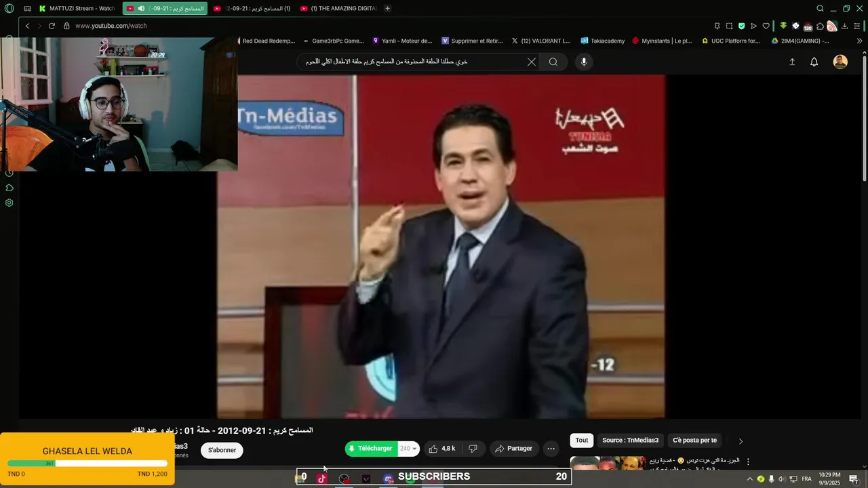Open the Takiacademy bookmark
Screen dimensions: 868x488
(x=603, y=41)
